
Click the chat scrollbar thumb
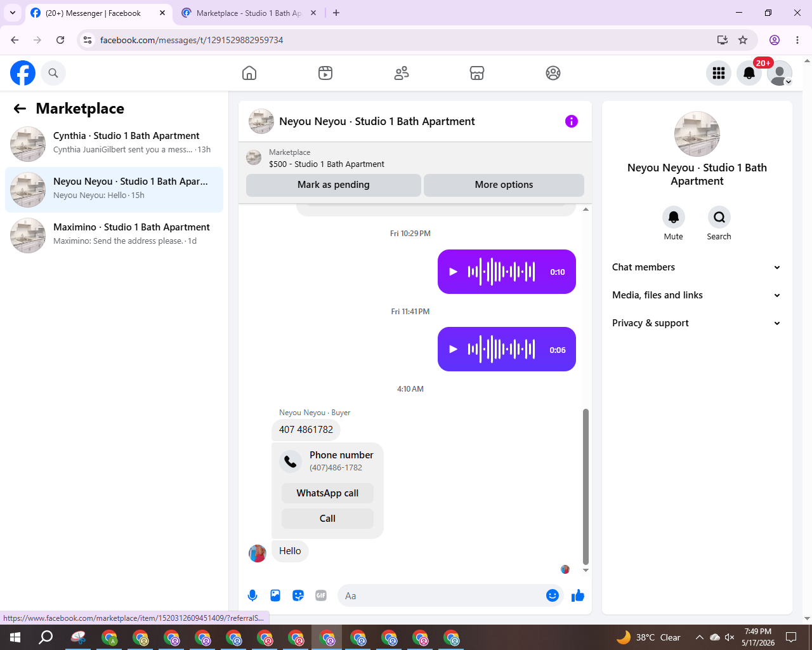[586, 486]
